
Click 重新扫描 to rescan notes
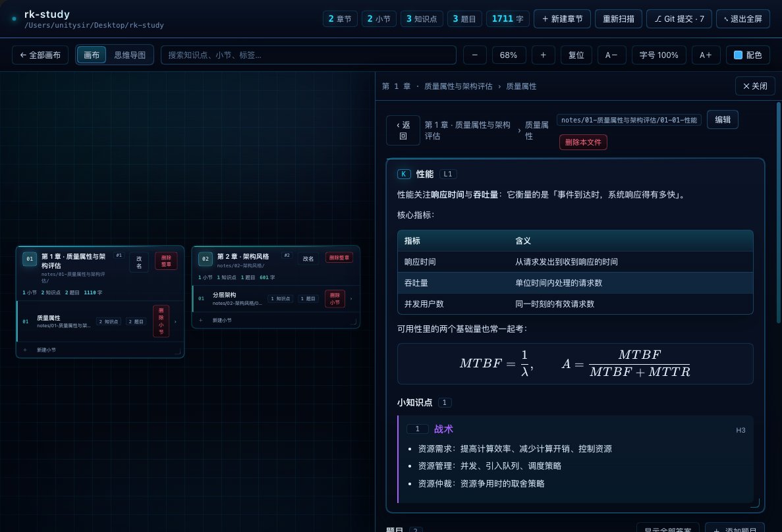(x=619, y=19)
